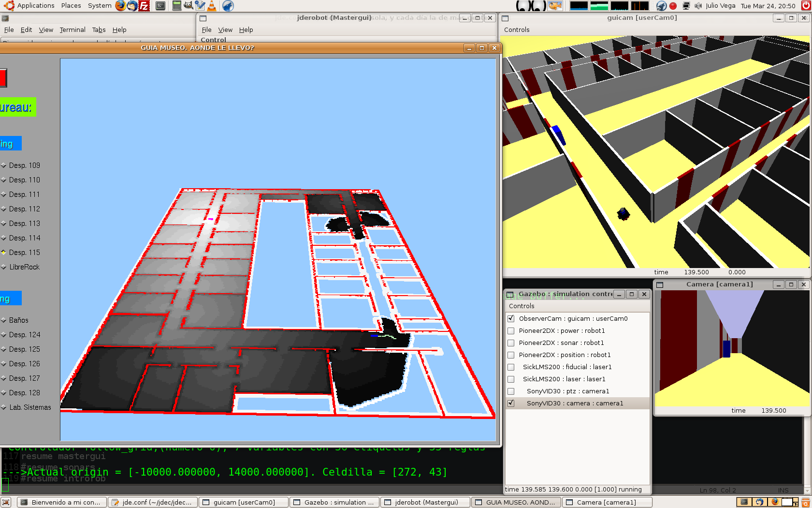Enable Pioneer2DX : position : robot1 checkbox
Image resolution: width=812 pixels, height=508 pixels.
pos(511,355)
